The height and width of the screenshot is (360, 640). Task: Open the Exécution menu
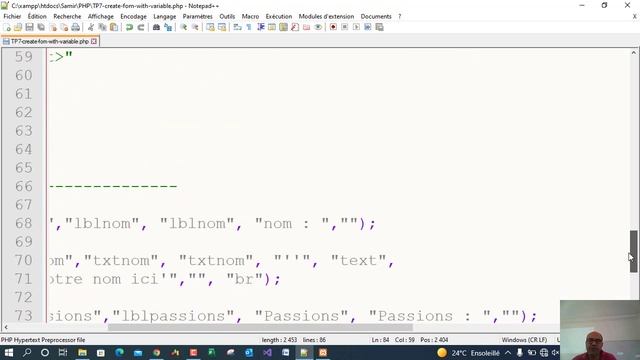pos(279,16)
